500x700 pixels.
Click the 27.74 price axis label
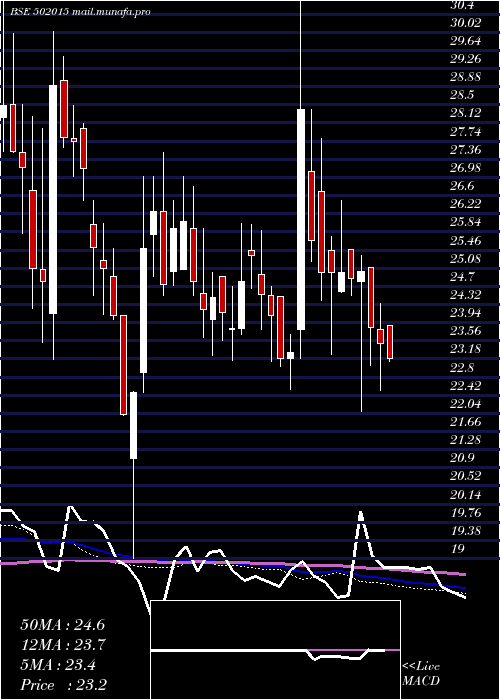465,131
